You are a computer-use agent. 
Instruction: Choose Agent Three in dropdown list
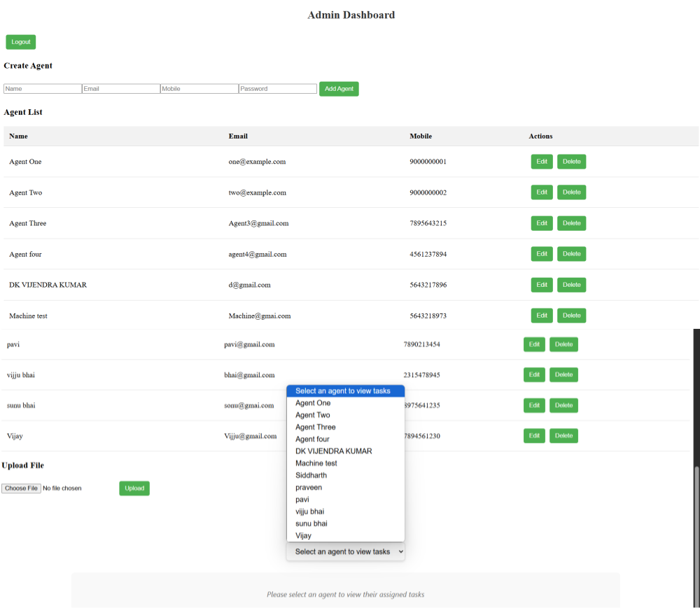(x=346, y=427)
